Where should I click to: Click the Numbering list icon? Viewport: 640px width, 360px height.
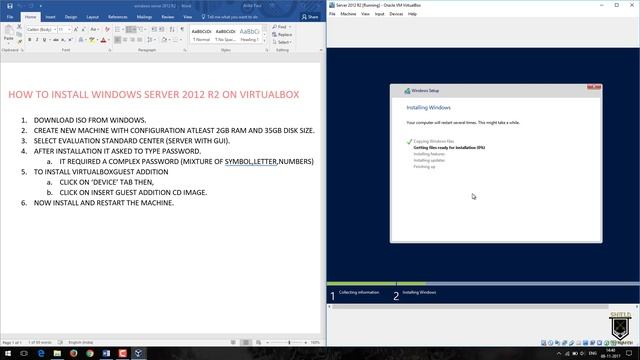coord(130,29)
